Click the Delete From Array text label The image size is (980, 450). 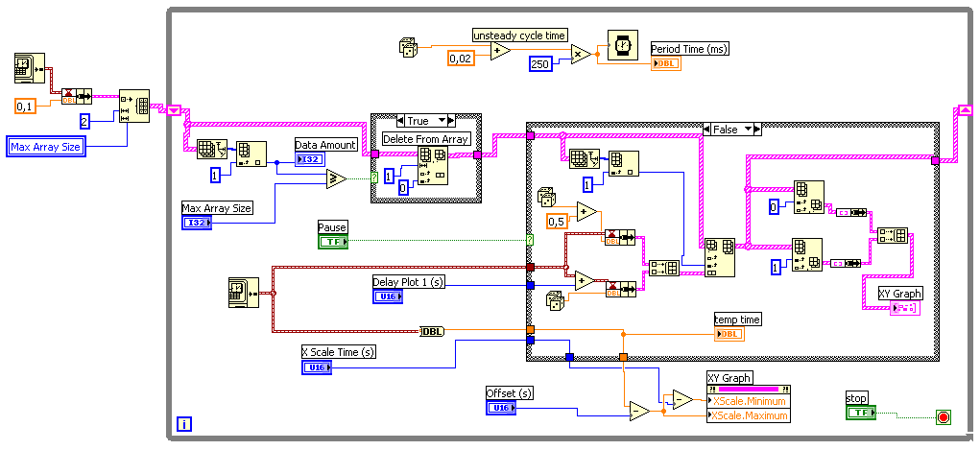[x=425, y=139]
